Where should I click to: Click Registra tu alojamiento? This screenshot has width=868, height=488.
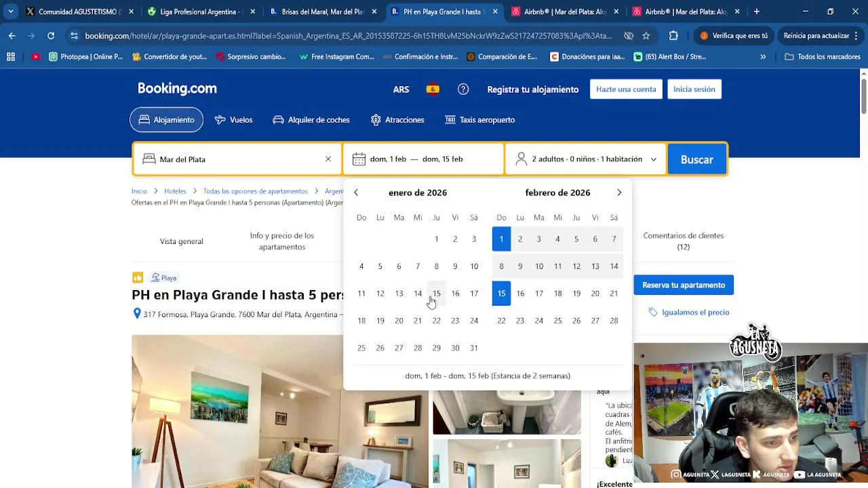click(532, 89)
